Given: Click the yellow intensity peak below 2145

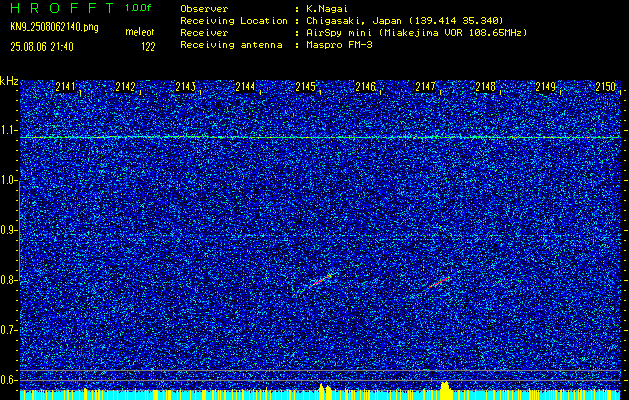Looking at the screenshot, I should [x=325, y=391].
